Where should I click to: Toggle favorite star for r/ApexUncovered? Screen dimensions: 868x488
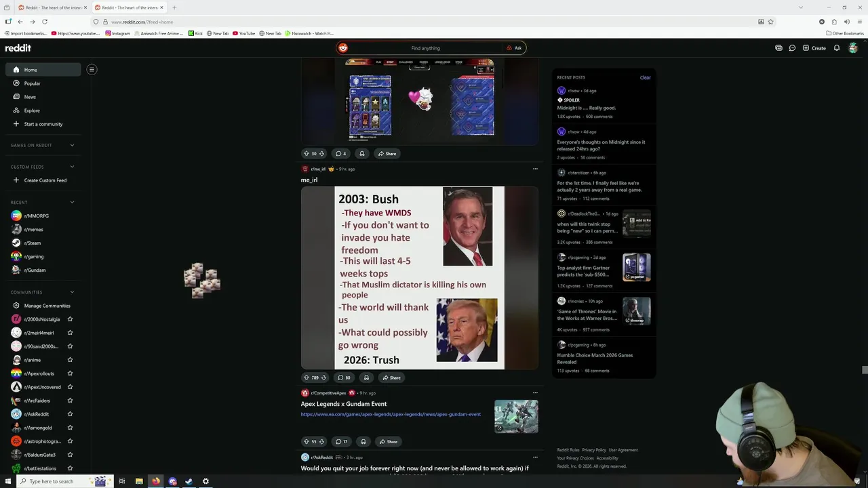pos(70,387)
